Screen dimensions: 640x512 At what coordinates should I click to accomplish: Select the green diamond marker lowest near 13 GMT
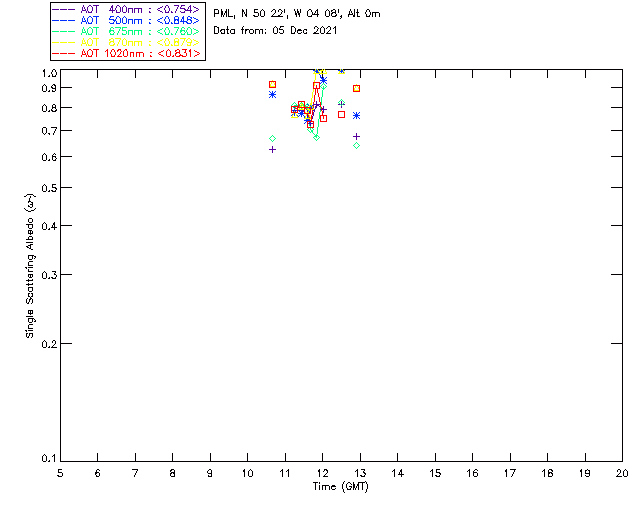[357, 146]
